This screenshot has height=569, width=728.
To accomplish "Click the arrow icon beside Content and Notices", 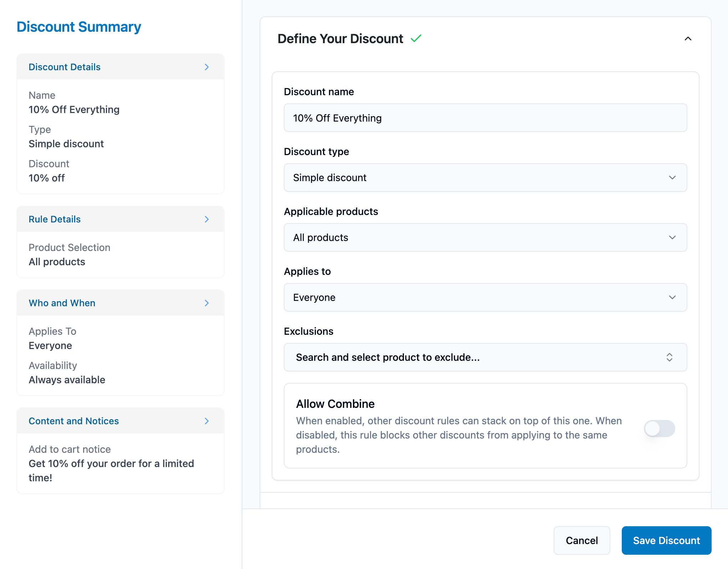I will coord(207,421).
